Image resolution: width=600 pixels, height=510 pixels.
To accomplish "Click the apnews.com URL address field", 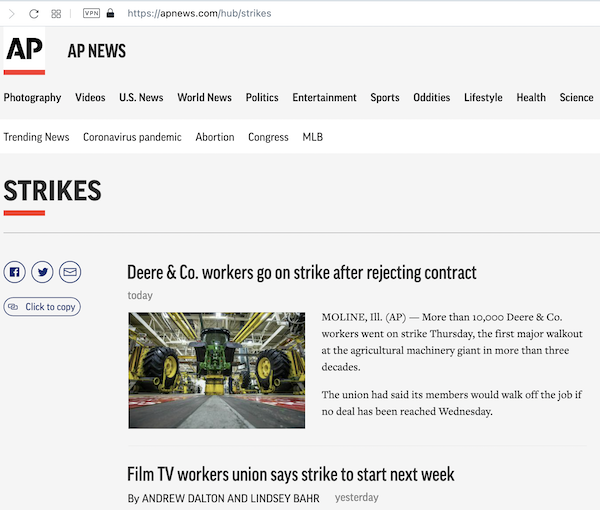I will tap(199, 13).
